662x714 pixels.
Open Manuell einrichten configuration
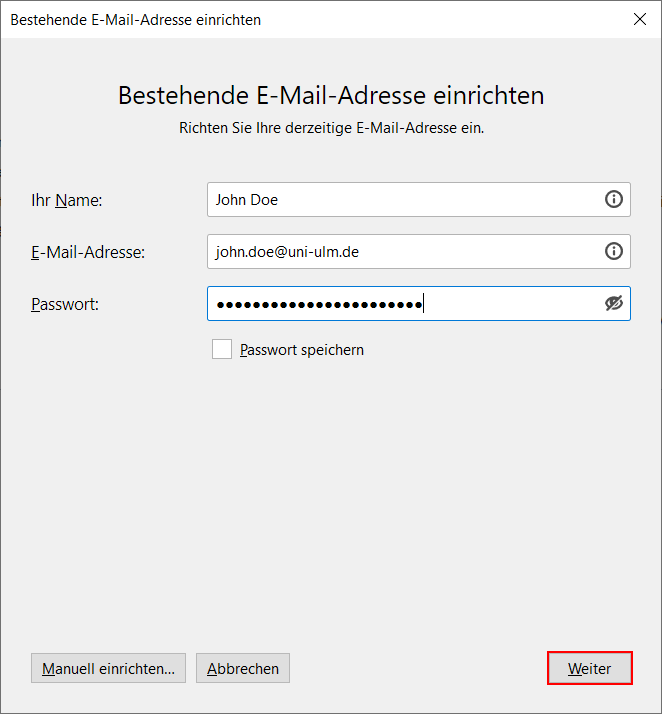click(108, 668)
